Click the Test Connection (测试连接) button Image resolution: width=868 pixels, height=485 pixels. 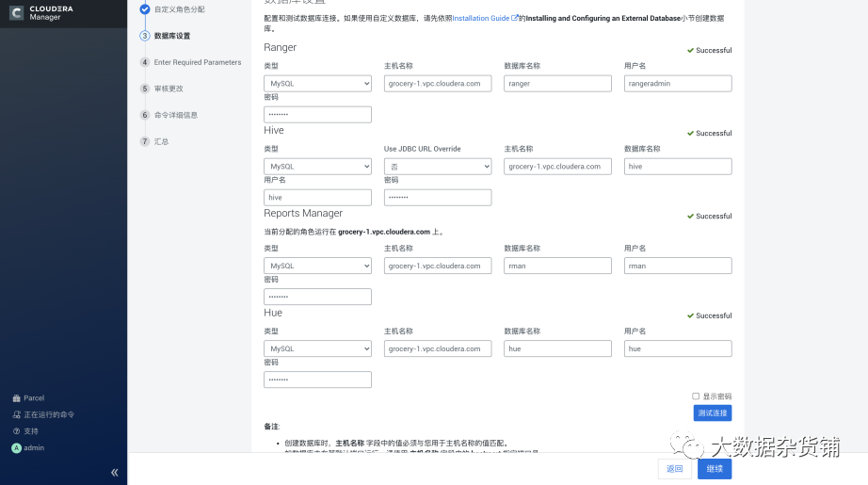[713, 413]
